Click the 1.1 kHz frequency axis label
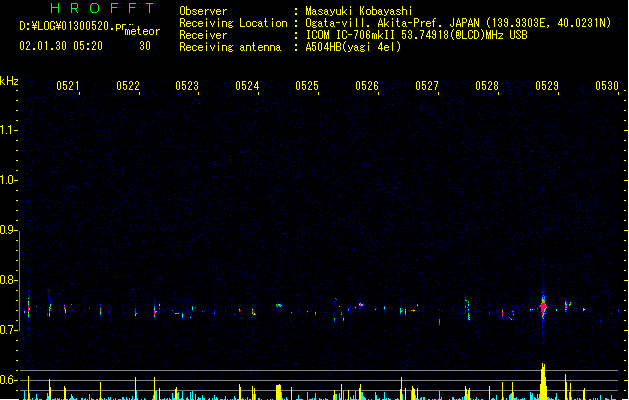 [x=8, y=130]
